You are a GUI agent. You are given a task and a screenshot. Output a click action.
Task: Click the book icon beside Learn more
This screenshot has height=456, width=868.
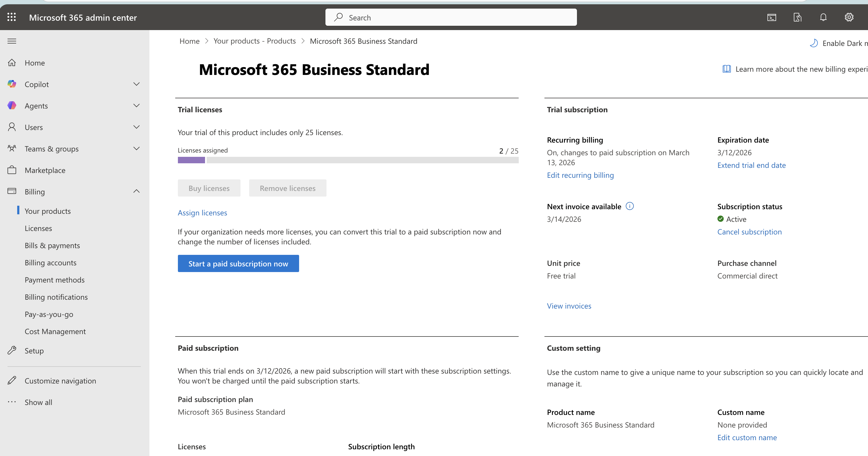(726, 69)
